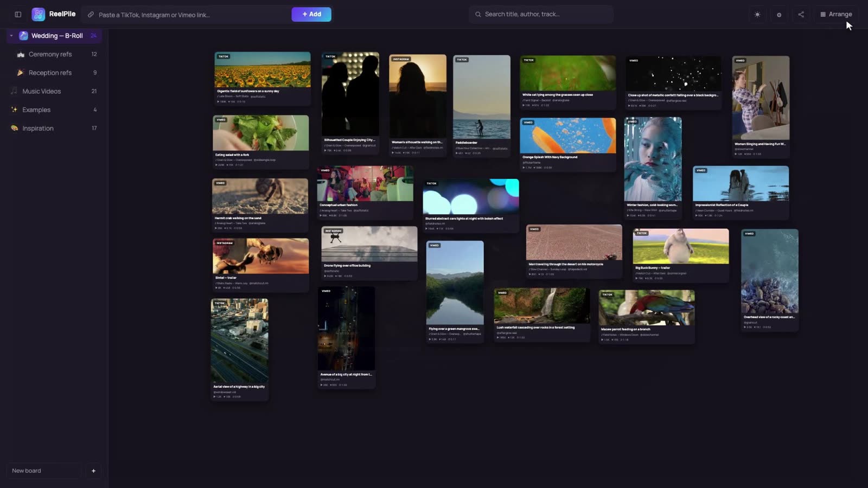Open the flying over green mangrove card

point(455,292)
